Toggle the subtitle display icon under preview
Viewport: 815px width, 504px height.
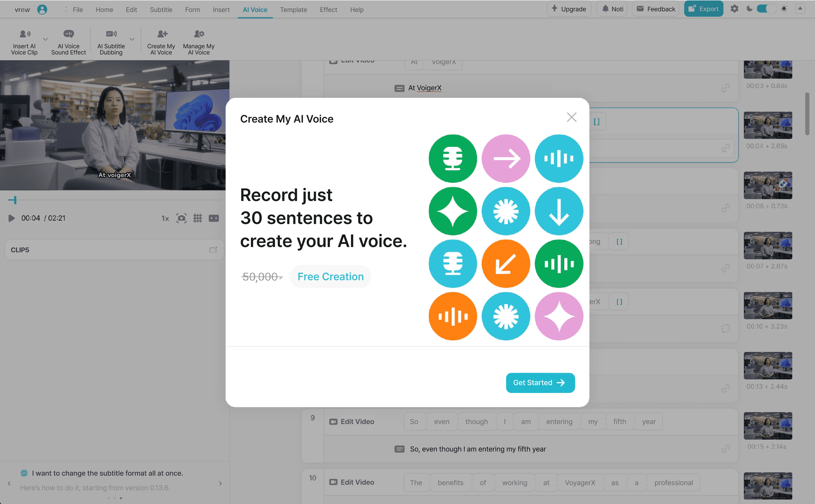click(214, 218)
